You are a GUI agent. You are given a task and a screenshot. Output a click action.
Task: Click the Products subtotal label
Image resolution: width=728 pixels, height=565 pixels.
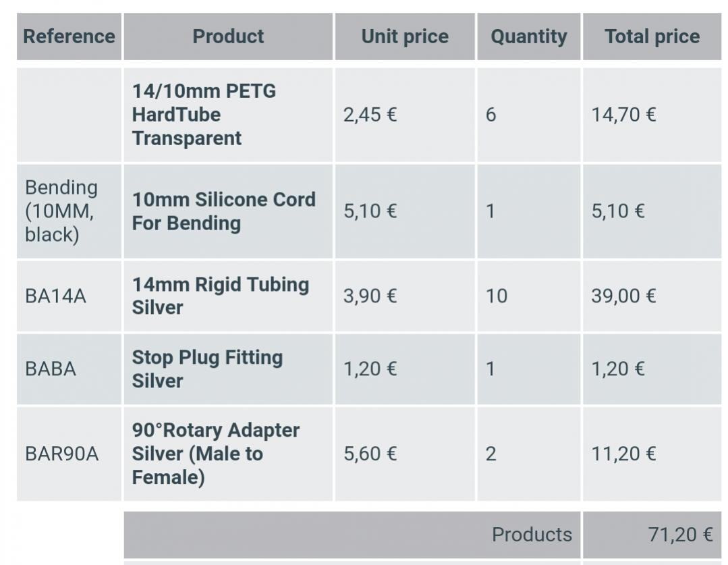(532, 535)
